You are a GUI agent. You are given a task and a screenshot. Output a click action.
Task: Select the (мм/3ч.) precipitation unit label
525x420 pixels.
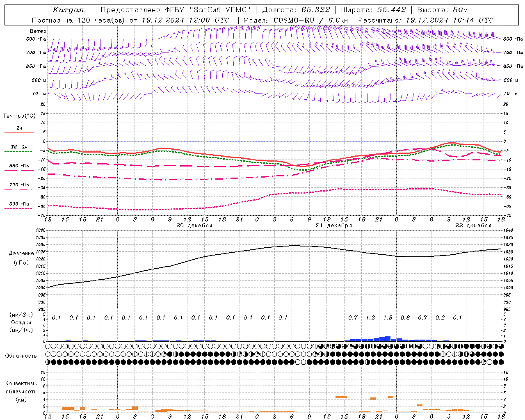click(x=21, y=315)
